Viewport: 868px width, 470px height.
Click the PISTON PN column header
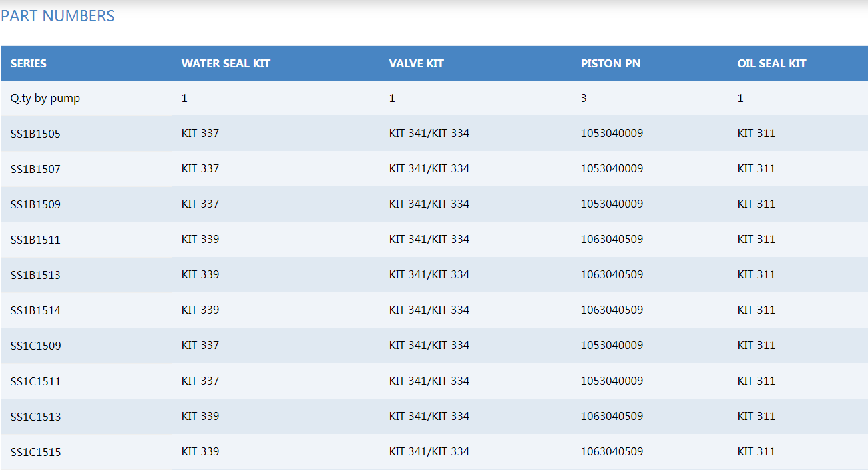[610, 63]
